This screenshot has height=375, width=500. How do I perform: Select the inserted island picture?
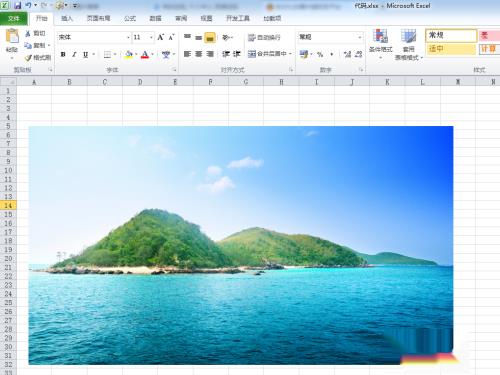(x=241, y=245)
